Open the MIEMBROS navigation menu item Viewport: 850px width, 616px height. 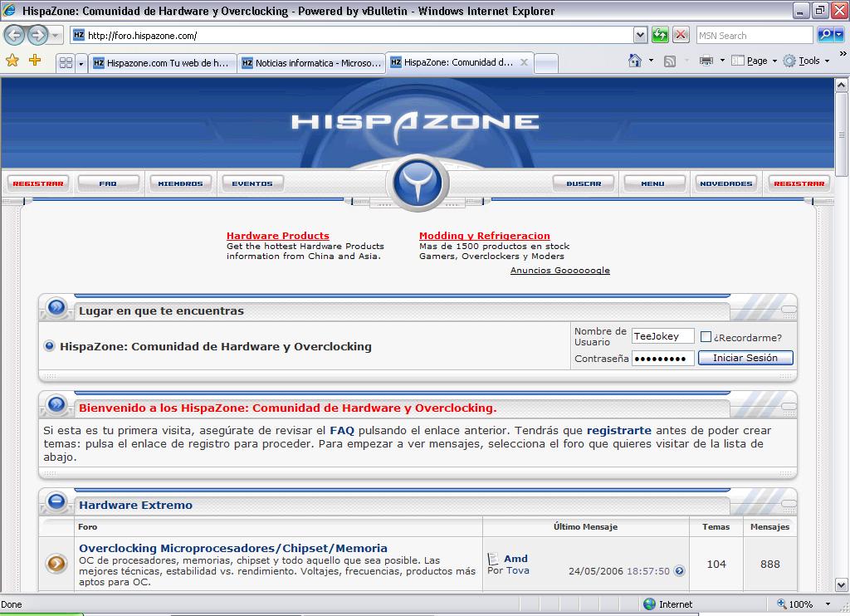pos(180,183)
